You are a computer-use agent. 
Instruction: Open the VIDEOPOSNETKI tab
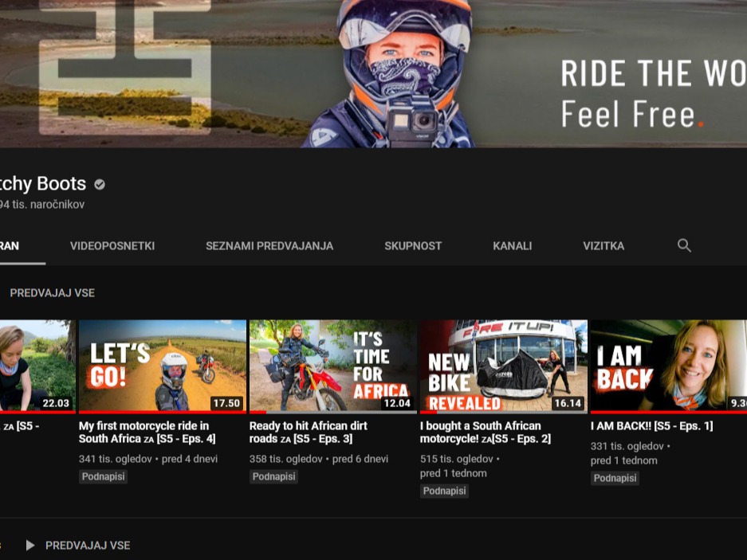pyautogui.click(x=112, y=246)
